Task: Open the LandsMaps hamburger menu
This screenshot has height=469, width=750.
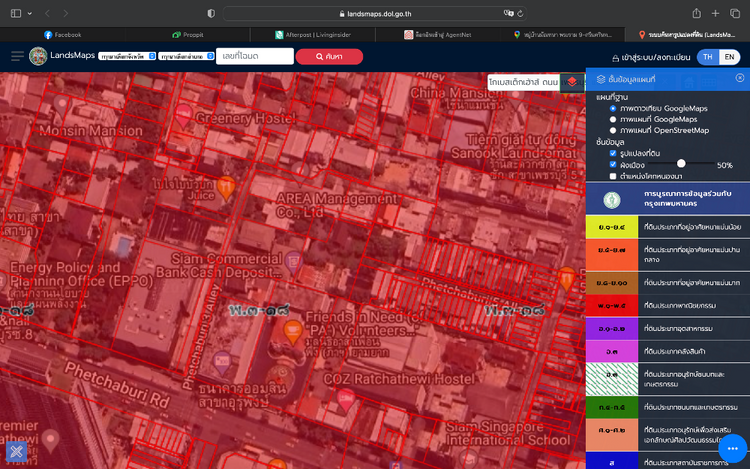Action: (17, 56)
